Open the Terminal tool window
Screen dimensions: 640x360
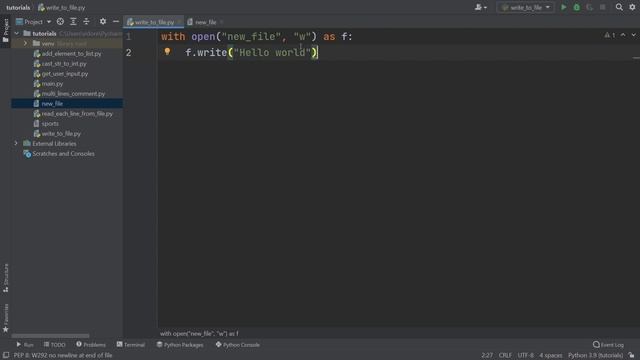131,345
